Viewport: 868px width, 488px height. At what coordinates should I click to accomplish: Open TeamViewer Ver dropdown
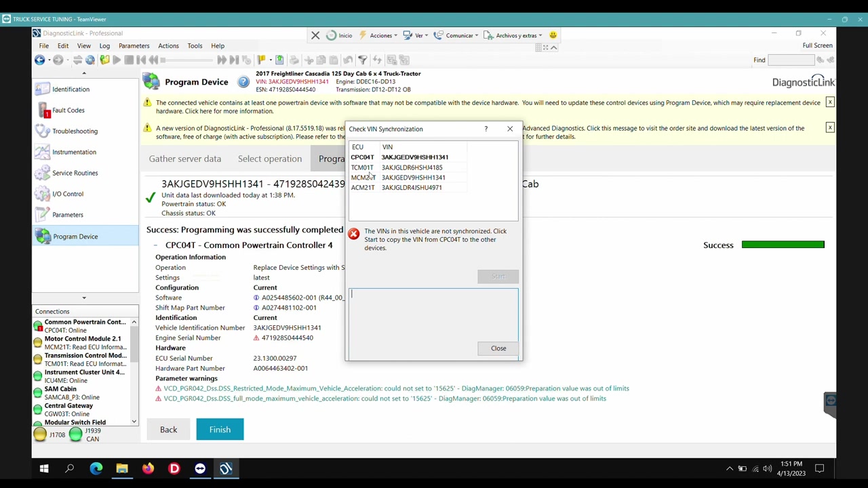pos(416,35)
